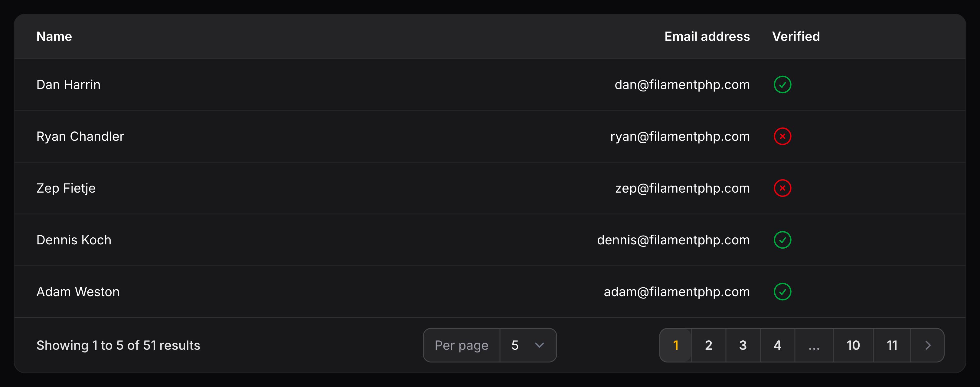Select current page 1 button
The width and height of the screenshot is (980, 387).
pyautogui.click(x=676, y=345)
